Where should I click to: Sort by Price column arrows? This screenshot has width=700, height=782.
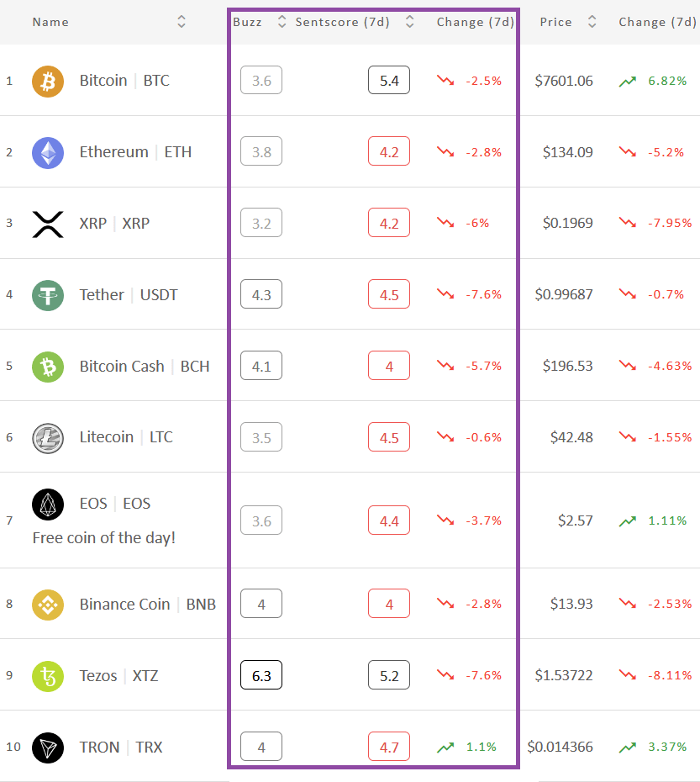point(592,22)
